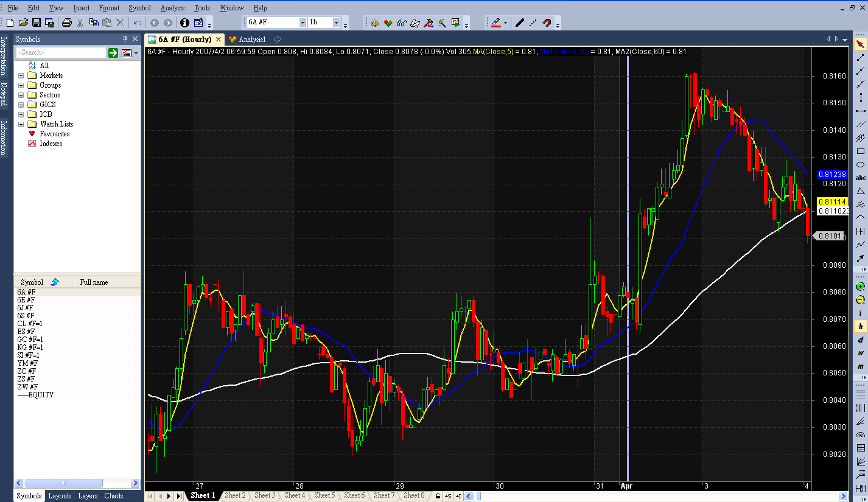Open the Charts panel tab
The image size is (868, 502).
click(x=113, y=496)
